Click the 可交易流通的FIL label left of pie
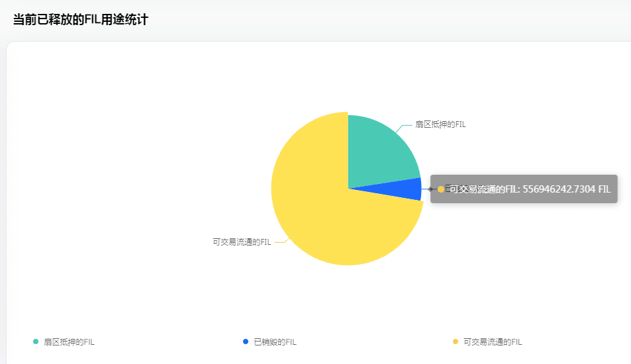The height and width of the screenshot is (364, 631). (242, 242)
